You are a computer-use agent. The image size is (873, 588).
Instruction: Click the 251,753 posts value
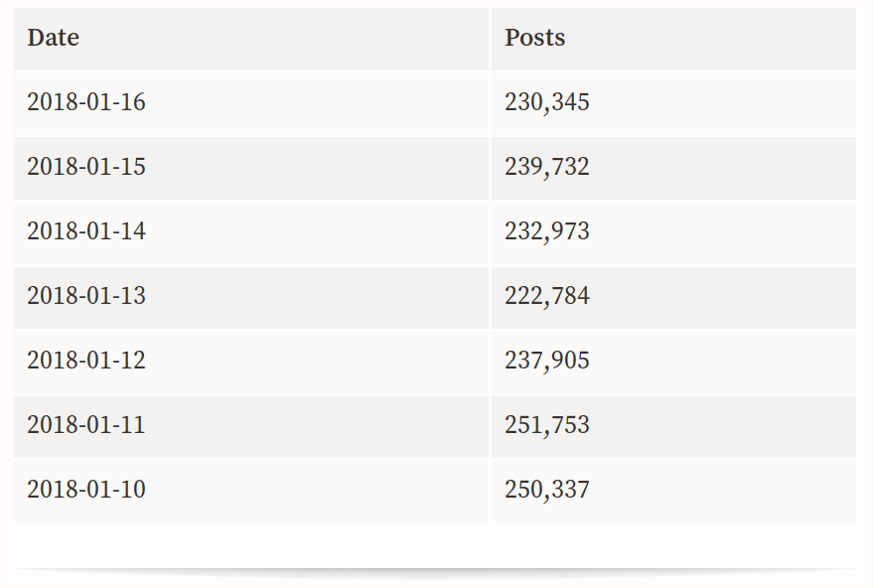click(x=546, y=425)
